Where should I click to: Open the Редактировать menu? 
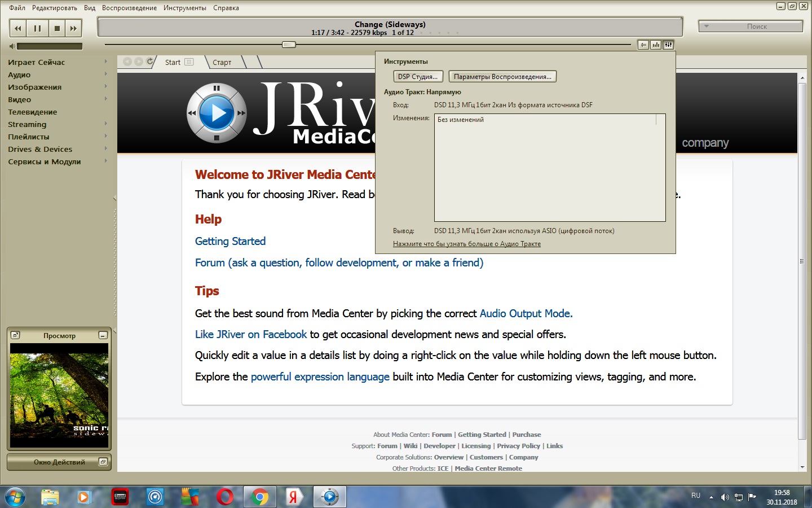coord(55,8)
